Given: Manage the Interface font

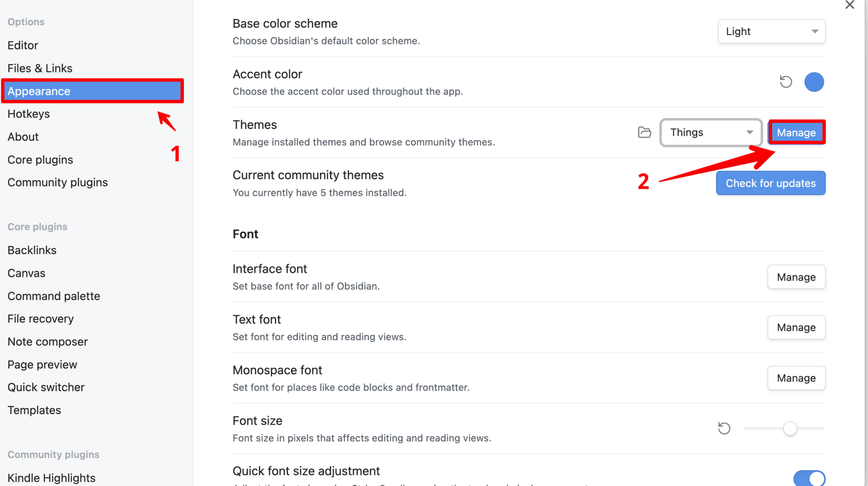Looking at the screenshot, I should pyautogui.click(x=796, y=277).
